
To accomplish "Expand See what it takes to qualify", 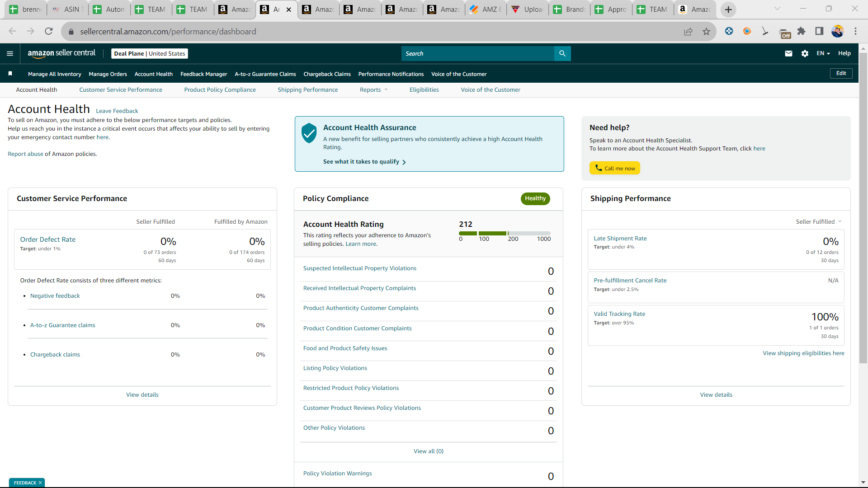I will tap(364, 161).
